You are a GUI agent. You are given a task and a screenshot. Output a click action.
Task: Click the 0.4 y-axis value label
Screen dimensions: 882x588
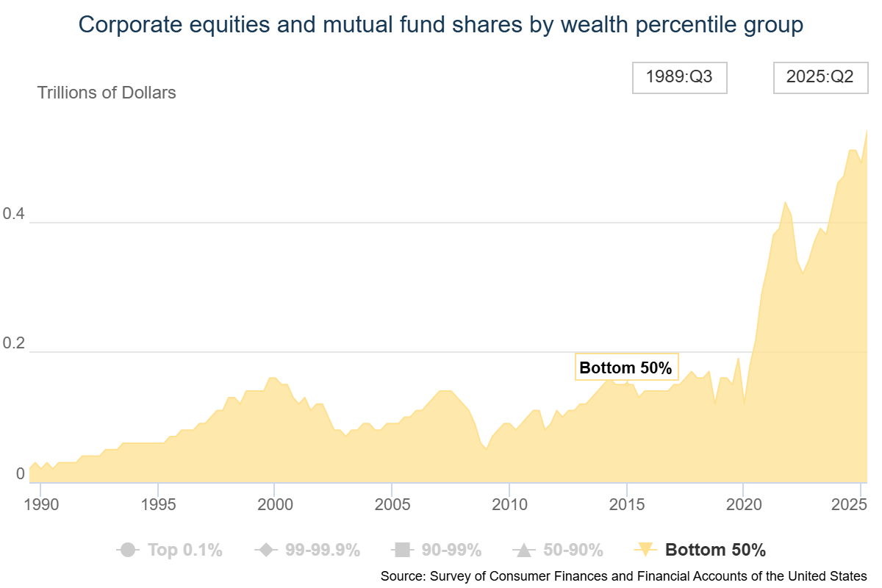pyautogui.click(x=13, y=215)
